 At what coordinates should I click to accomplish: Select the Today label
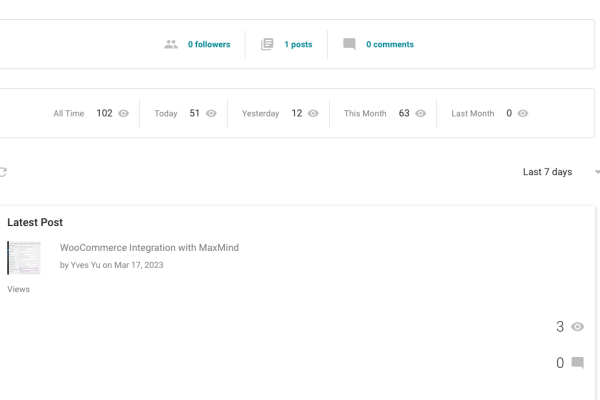pos(166,113)
